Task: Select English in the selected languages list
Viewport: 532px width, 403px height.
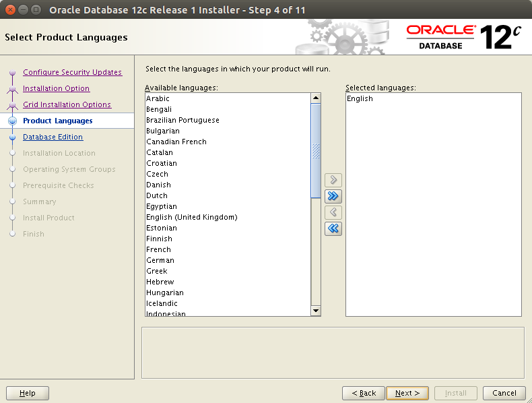Action: click(x=360, y=98)
